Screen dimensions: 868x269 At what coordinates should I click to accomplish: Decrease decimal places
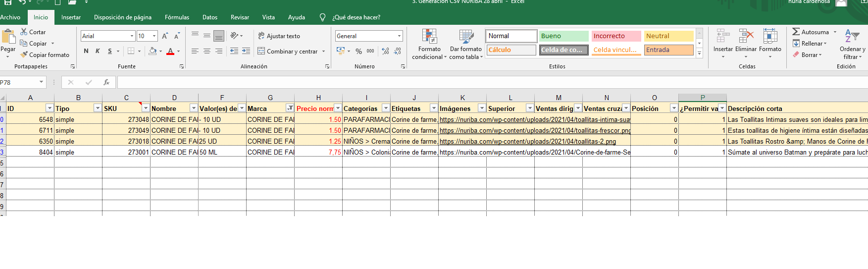(x=397, y=51)
